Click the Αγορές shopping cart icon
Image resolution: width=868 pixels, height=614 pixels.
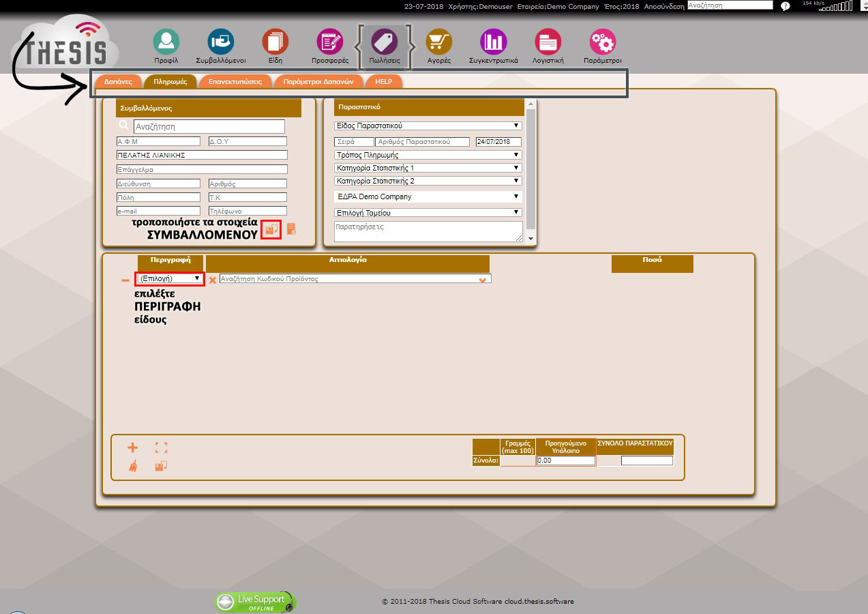coord(438,42)
